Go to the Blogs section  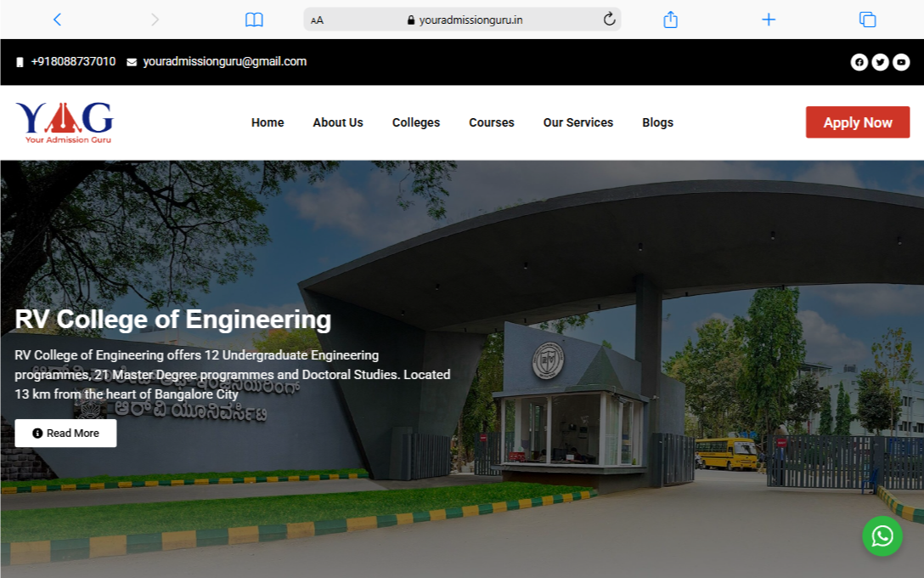coord(658,122)
